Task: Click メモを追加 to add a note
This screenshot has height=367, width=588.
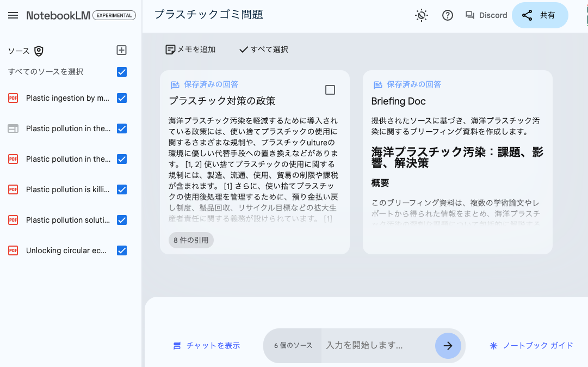Action: pyautogui.click(x=191, y=50)
